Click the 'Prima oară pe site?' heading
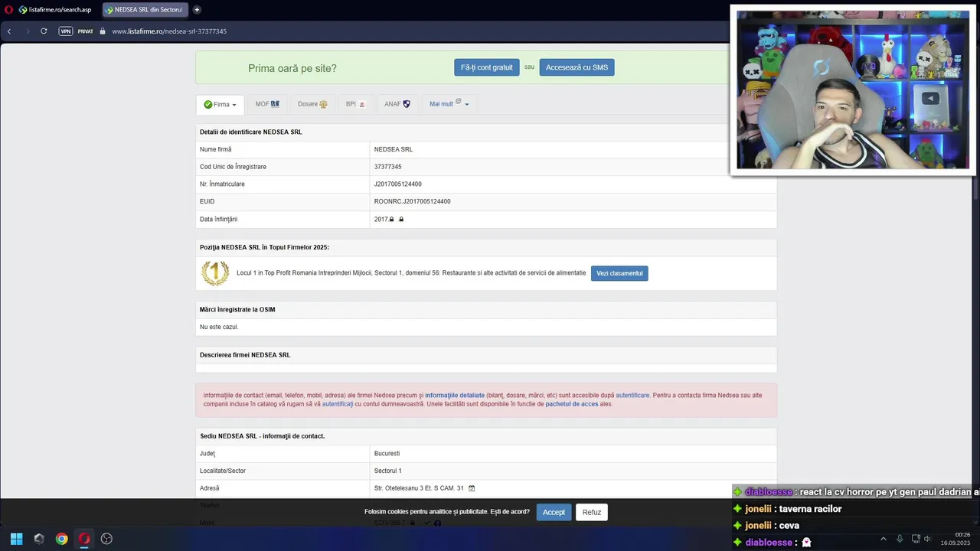This screenshot has width=980, height=551. click(292, 68)
